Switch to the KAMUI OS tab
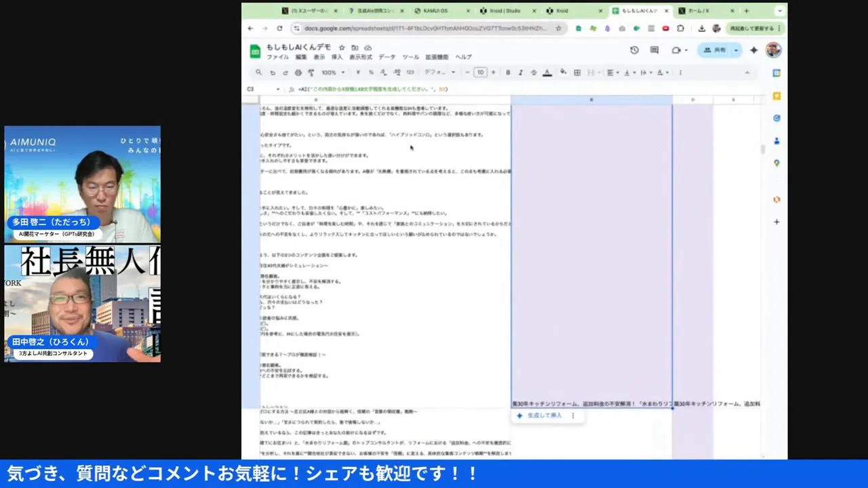Viewport: 868px width, 488px height. point(434,11)
